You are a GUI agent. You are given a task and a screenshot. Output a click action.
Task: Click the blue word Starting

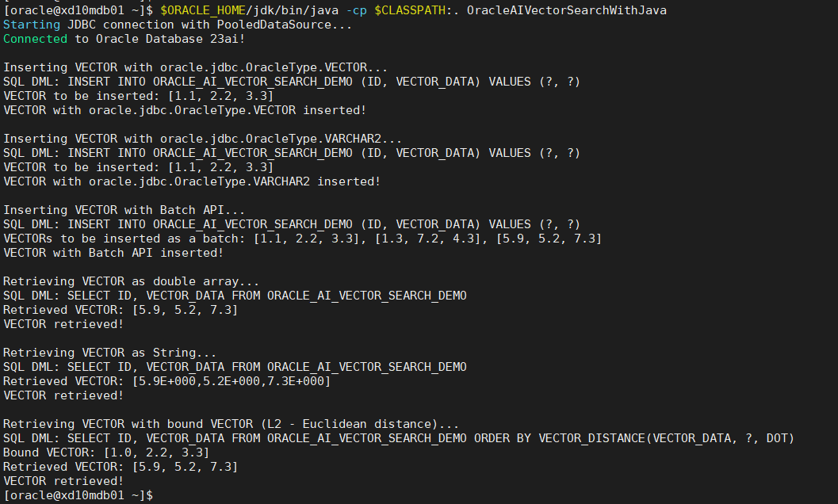[32, 25]
